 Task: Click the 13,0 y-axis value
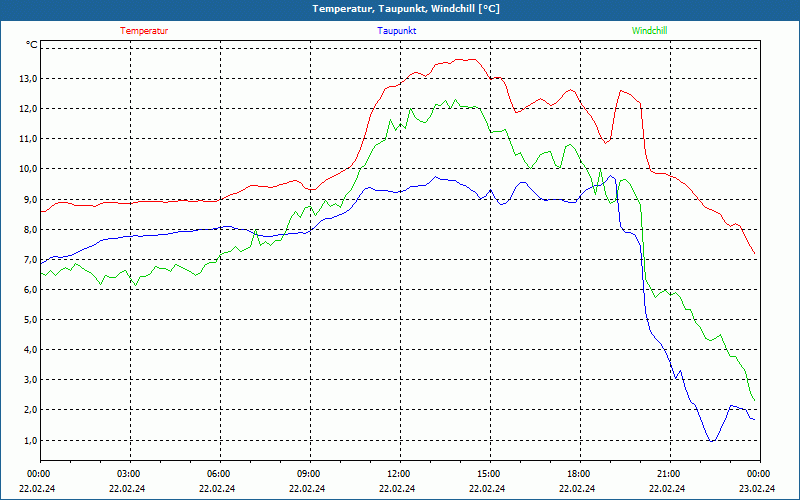click(x=29, y=79)
